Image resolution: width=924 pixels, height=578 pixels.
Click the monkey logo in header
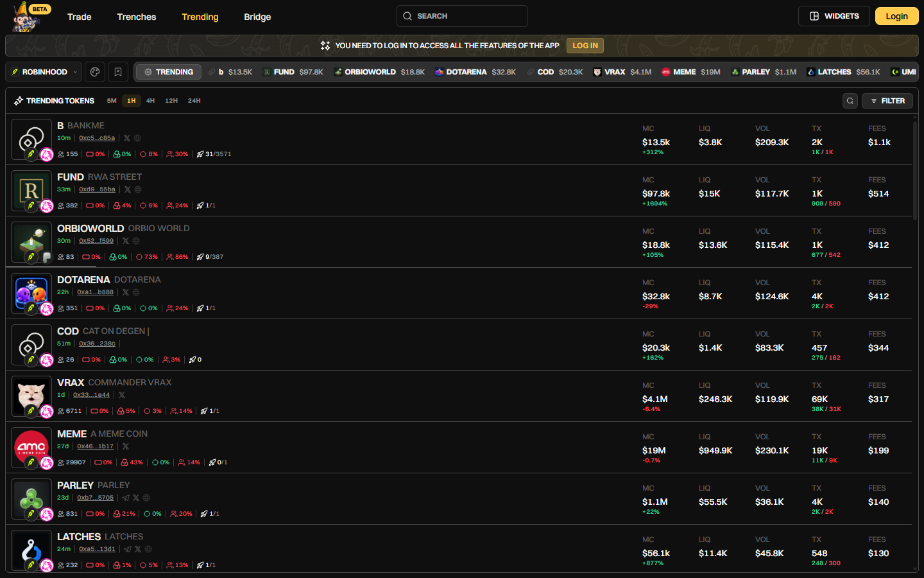26,18
